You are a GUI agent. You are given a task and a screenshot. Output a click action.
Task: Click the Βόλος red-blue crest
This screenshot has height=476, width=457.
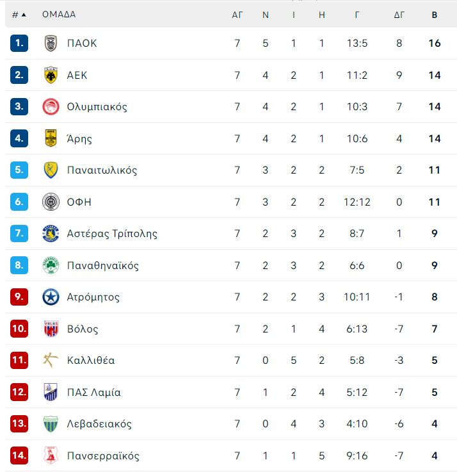point(51,329)
